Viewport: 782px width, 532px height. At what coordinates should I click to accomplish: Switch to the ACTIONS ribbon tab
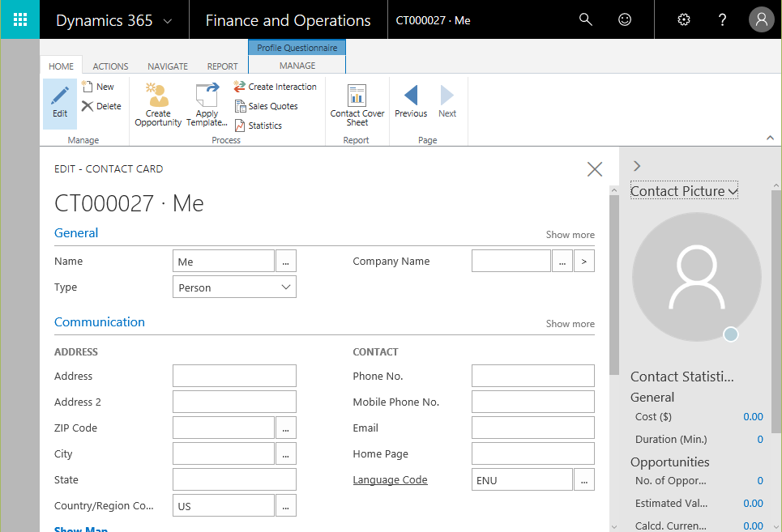(110, 66)
